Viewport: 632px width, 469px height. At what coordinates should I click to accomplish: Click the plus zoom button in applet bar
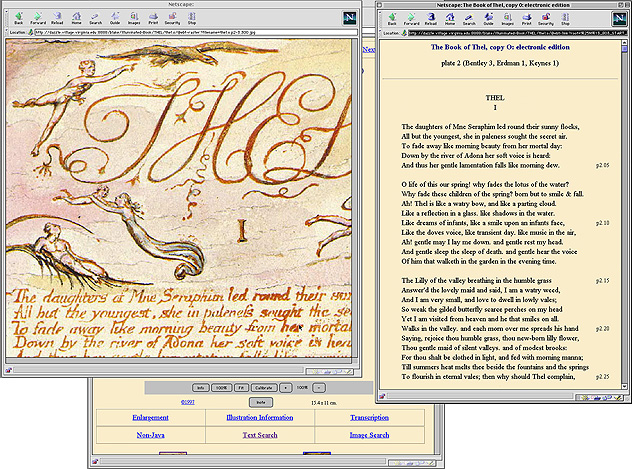click(286, 388)
